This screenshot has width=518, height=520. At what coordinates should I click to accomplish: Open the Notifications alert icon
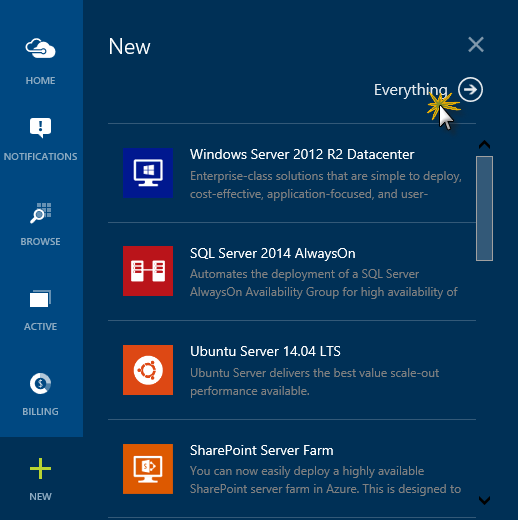point(40,128)
